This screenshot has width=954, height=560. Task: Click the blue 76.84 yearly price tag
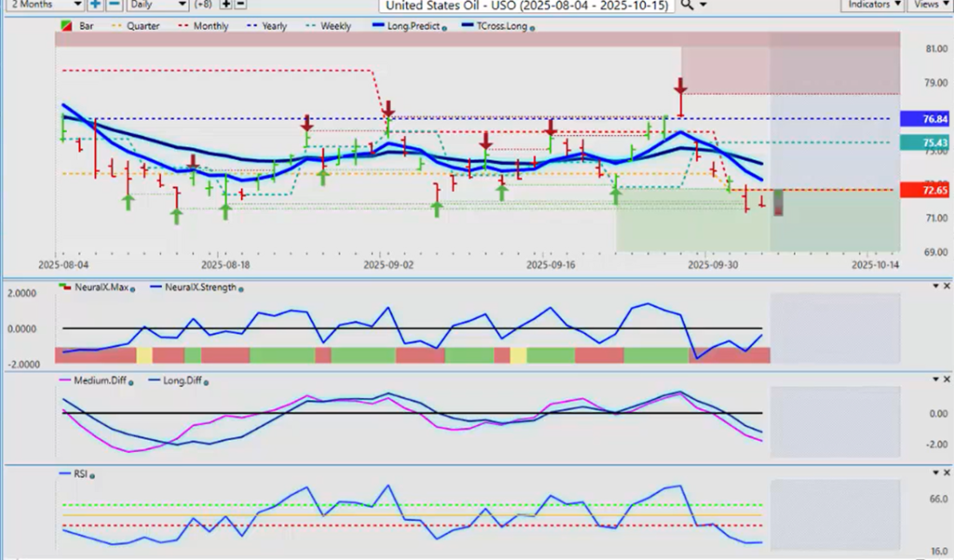(924, 119)
